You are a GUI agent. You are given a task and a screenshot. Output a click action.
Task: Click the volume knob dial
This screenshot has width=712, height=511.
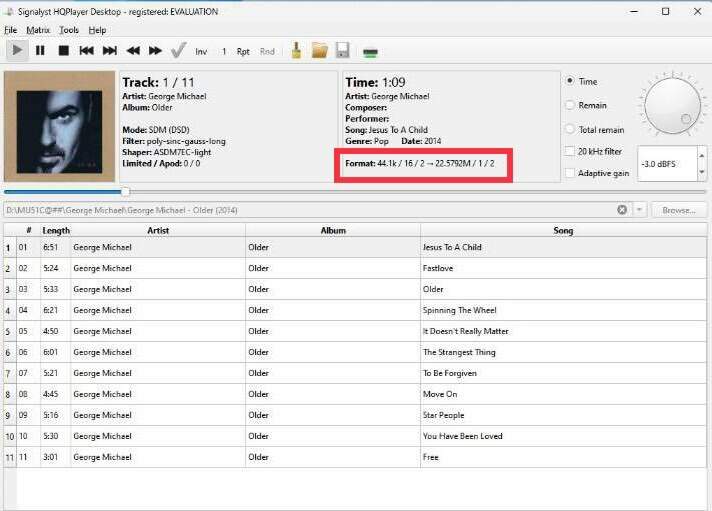coord(672,105)
